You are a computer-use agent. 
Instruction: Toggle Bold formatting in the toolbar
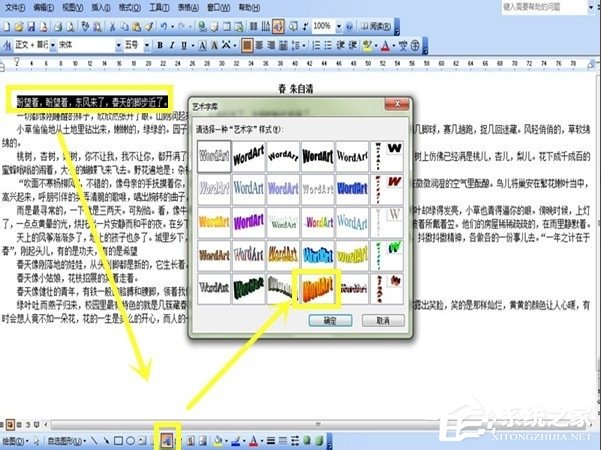tap(160, 45)
